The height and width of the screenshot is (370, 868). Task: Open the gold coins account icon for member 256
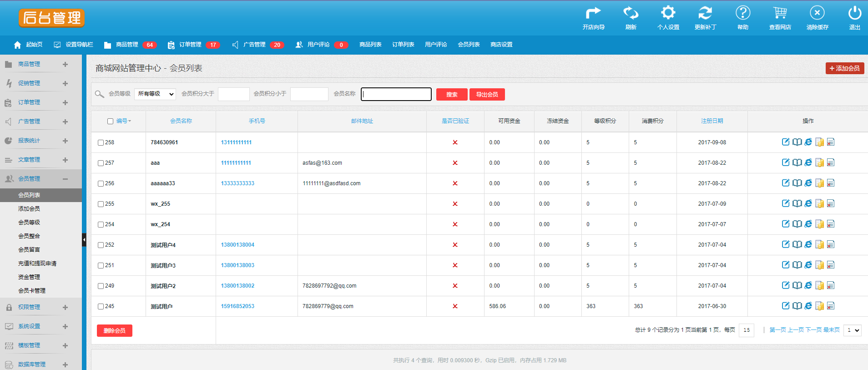click(x=820, y=183)
